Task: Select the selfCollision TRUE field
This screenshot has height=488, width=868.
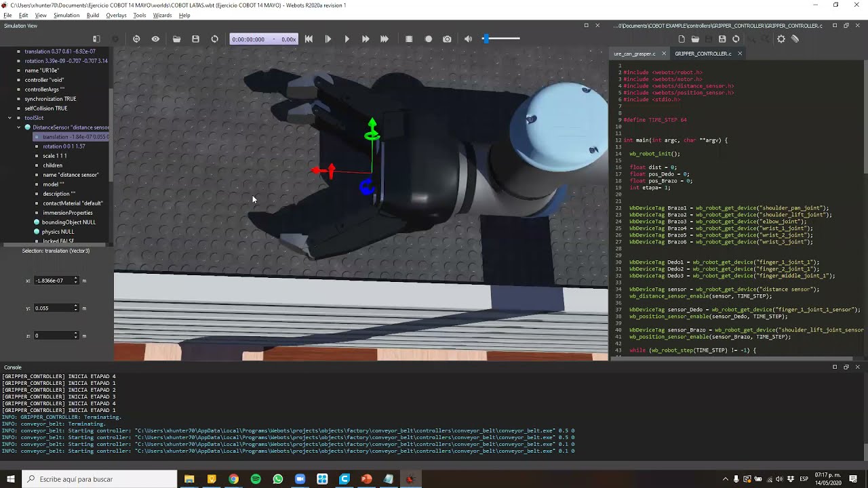Action: click(x=46, y=108)
